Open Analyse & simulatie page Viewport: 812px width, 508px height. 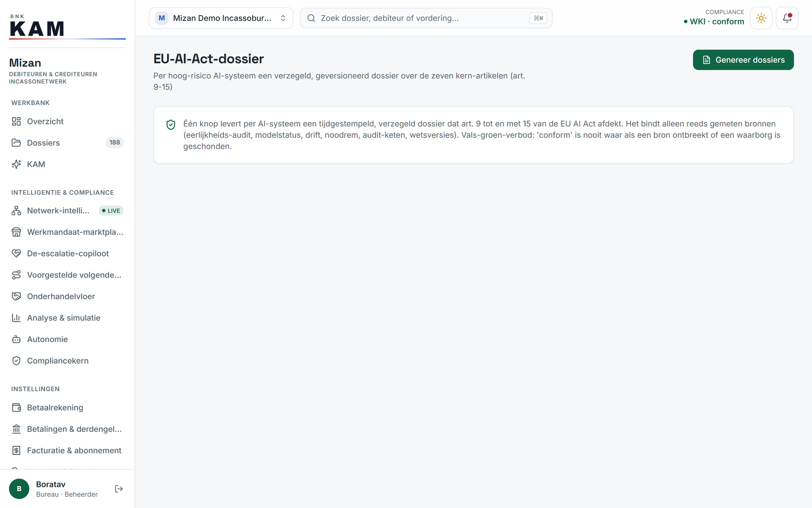tap(67, 318)
